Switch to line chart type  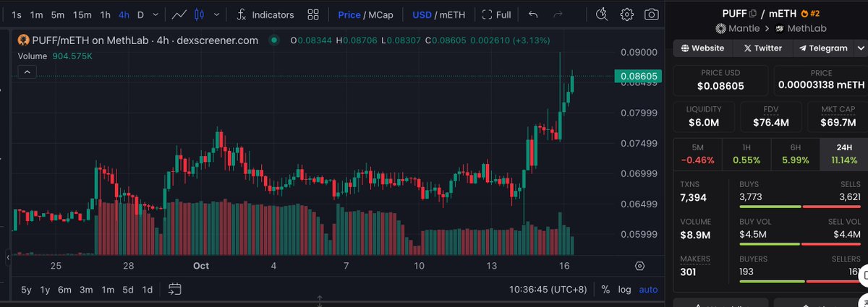[x=181, y=14]
